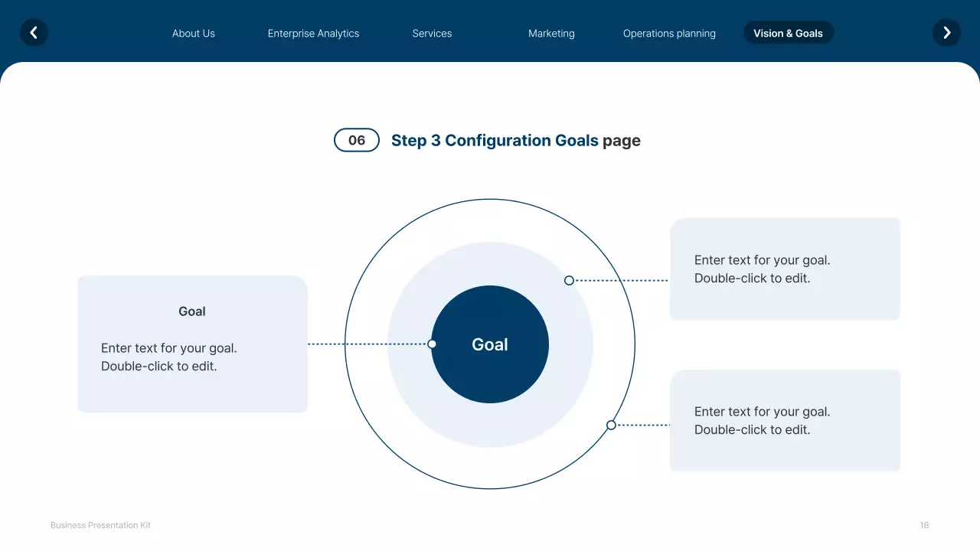
Task: Click the right arrow navigation icon
Action: point(946,33)
